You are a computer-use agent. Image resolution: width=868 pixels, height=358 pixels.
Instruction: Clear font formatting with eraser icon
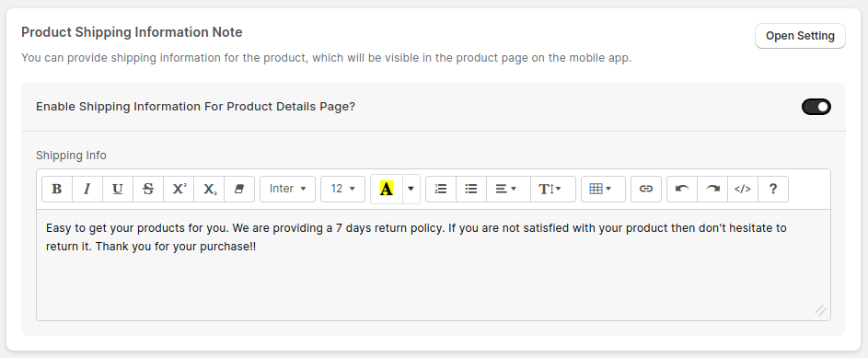[239, 189]
